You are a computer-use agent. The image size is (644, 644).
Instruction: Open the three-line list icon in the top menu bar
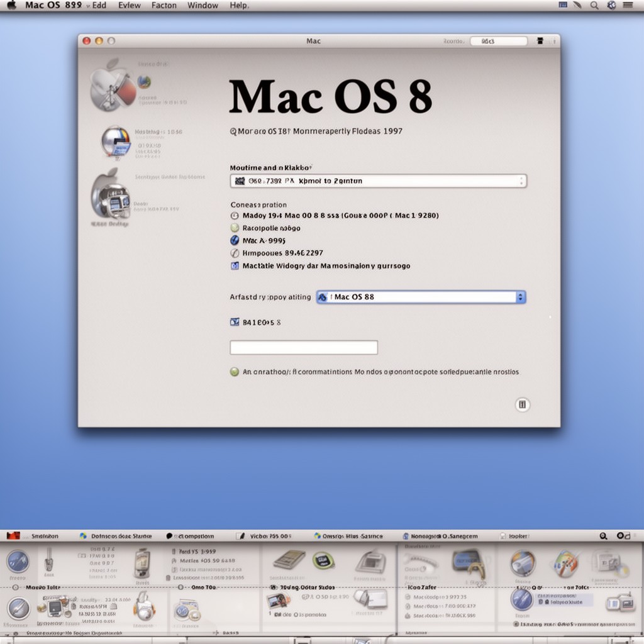point(628,5)
